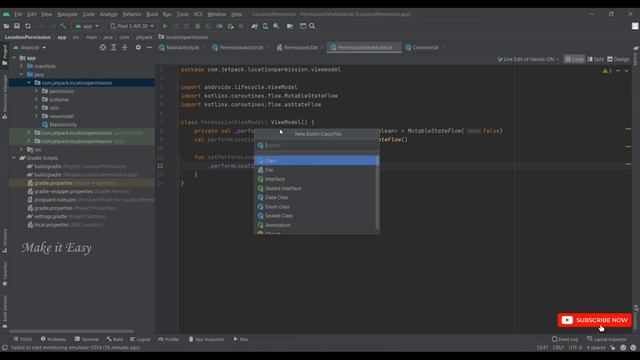Collapse the java folder

22,75
